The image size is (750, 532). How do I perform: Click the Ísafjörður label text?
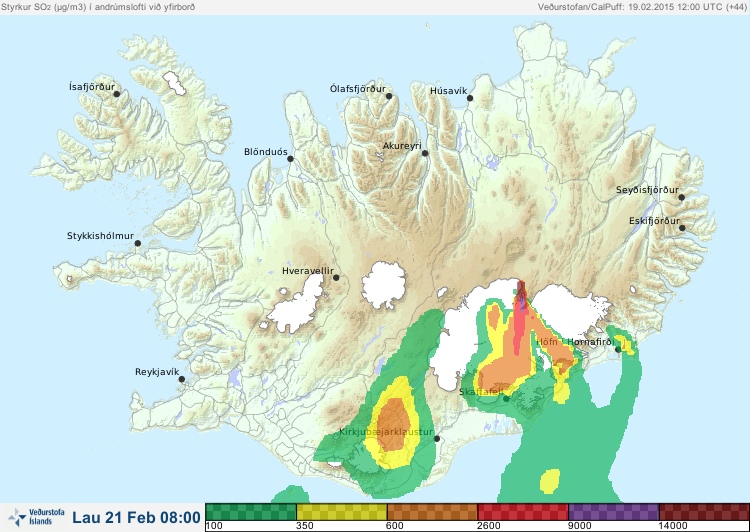pos(92,87)
